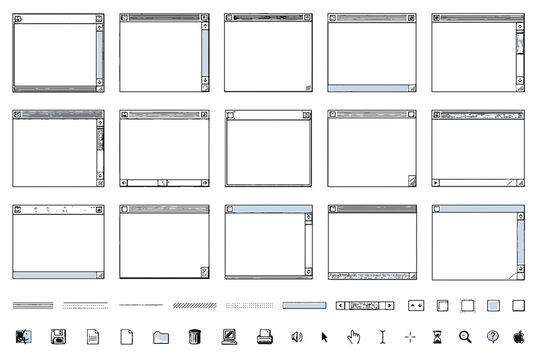
Task: Click the Apple logo icon
Action: (x=519, y=337)
